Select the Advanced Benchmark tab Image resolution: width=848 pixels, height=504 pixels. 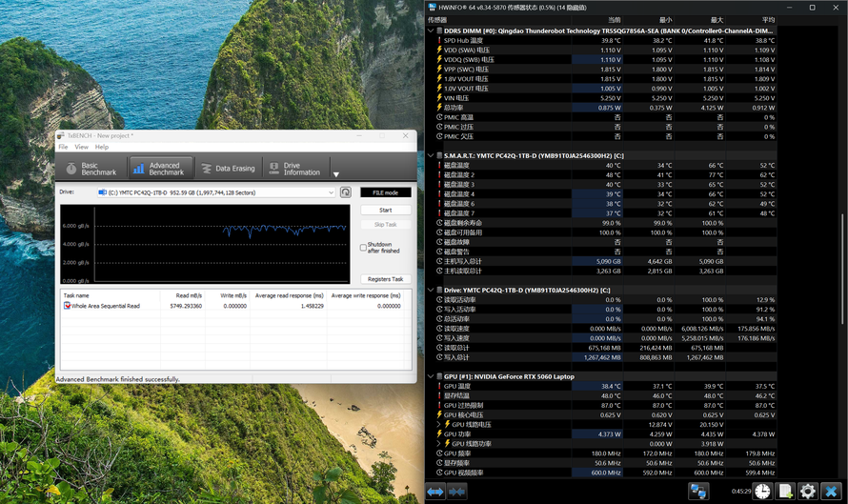160,169
